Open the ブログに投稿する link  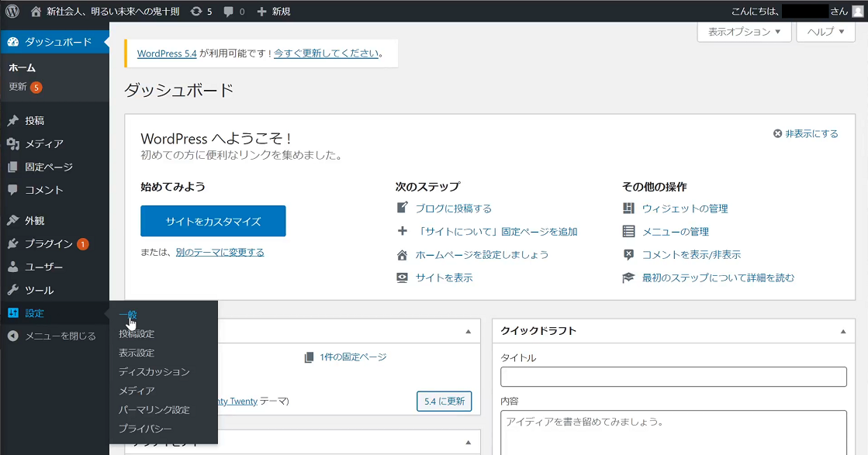[x=453, y=209]
